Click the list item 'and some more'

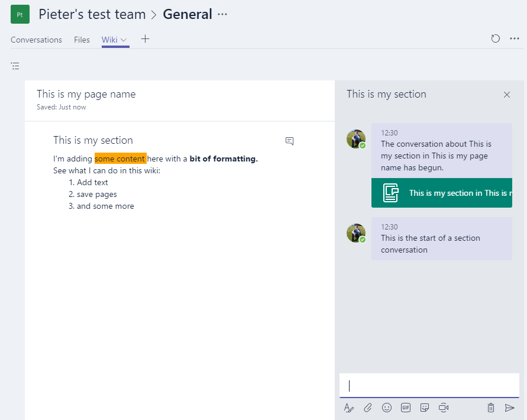click(105, 206)
